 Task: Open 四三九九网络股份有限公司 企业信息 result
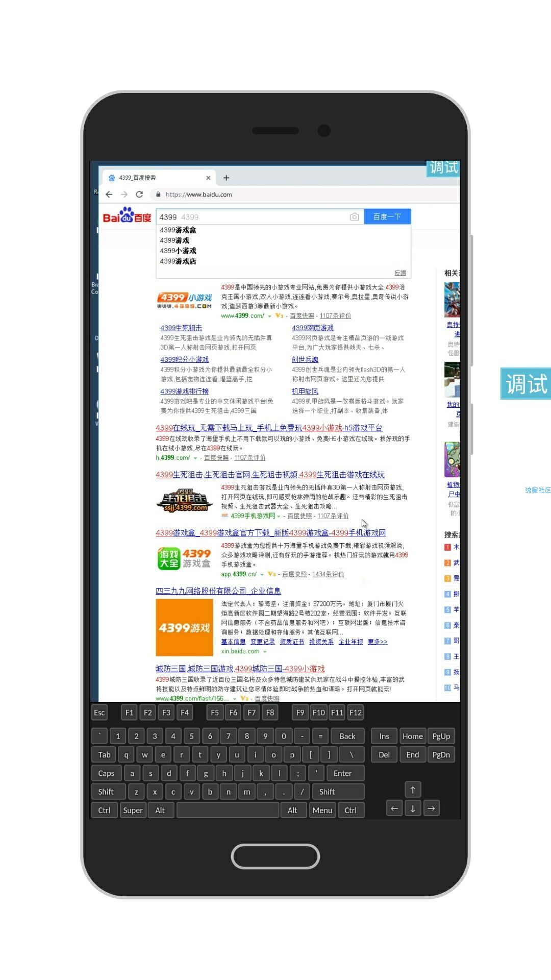218,591
